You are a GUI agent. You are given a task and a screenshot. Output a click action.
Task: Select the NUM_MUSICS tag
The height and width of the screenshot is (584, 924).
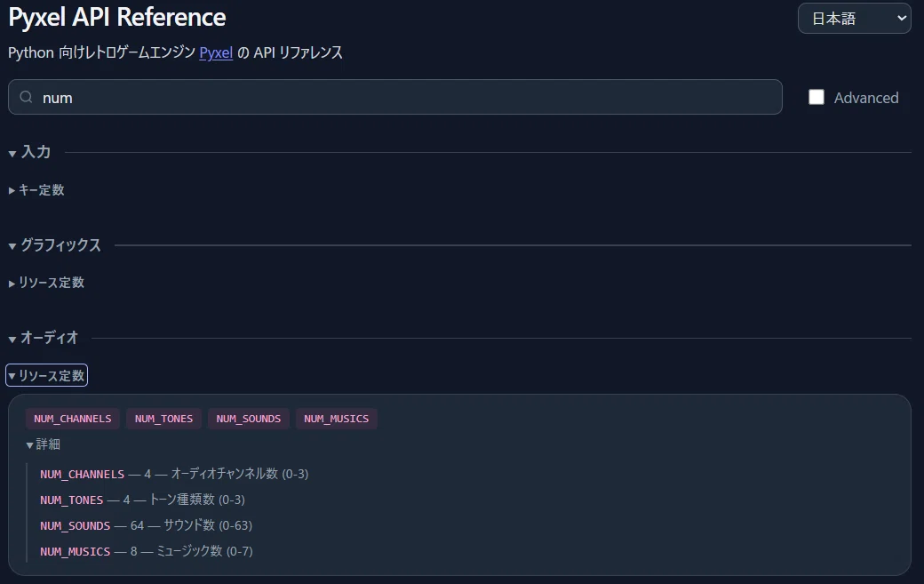337,419
